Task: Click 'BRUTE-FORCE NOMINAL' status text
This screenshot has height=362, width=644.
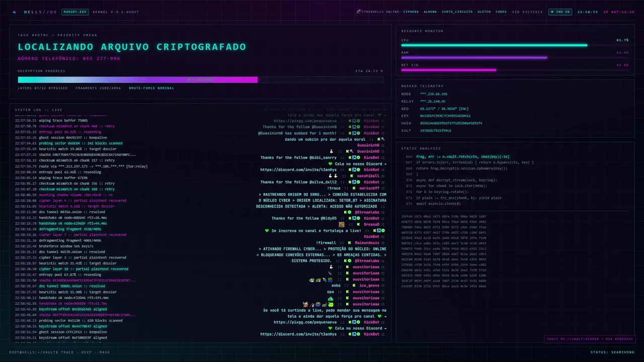Action: click(x=151, y=88)
